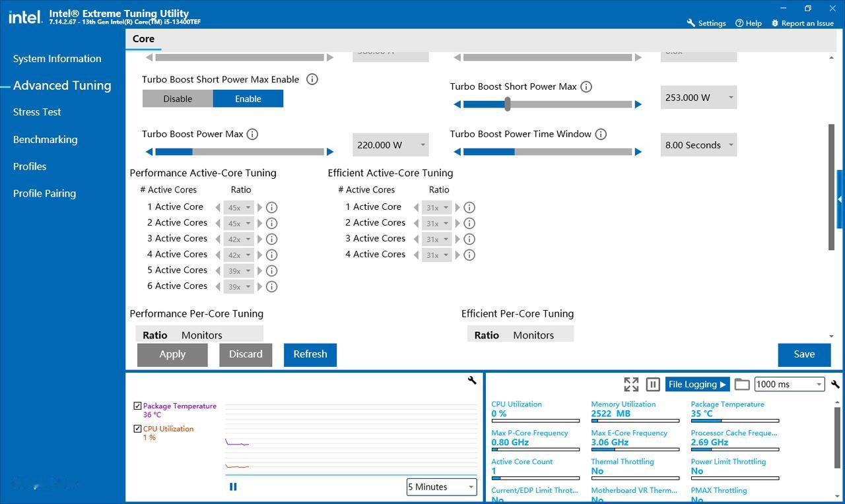Select Monitors tab under Performance Per-Core Tuning

click(x=202, y=335)
